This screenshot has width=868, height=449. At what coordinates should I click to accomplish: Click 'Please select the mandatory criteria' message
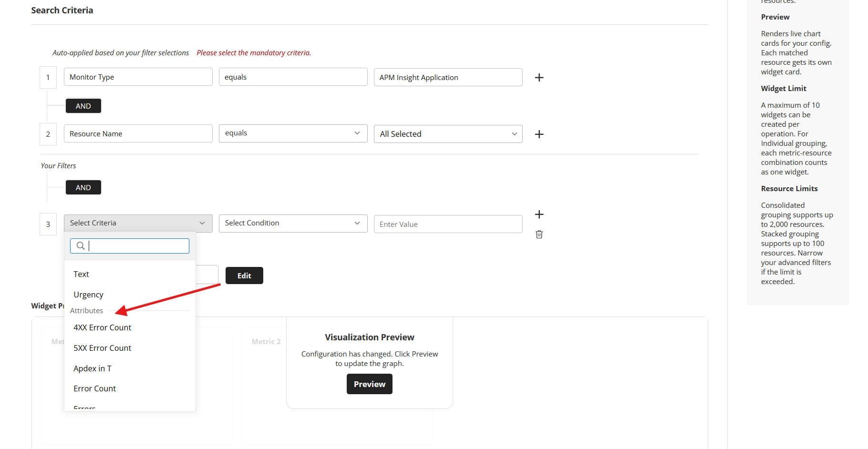[254, 52]
